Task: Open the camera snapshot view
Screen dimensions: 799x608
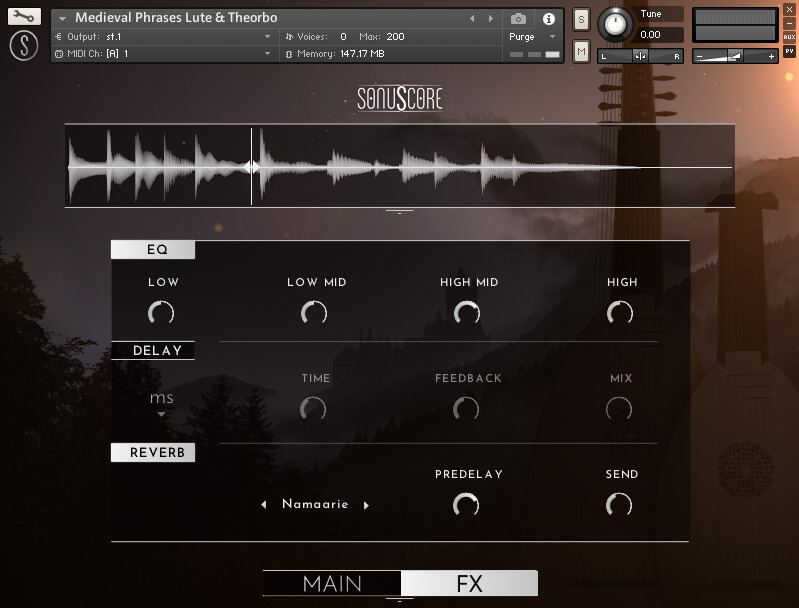Action: 518,19
